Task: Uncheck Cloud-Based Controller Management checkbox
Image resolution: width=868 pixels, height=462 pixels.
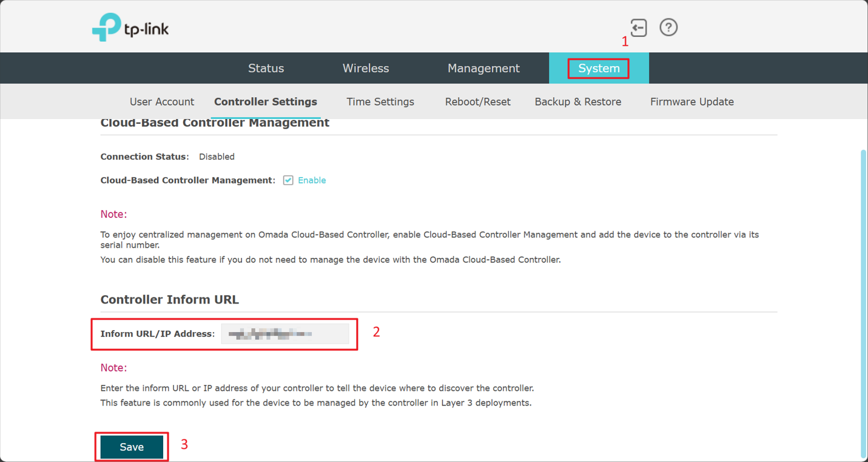Action: [x=288, y=180]
